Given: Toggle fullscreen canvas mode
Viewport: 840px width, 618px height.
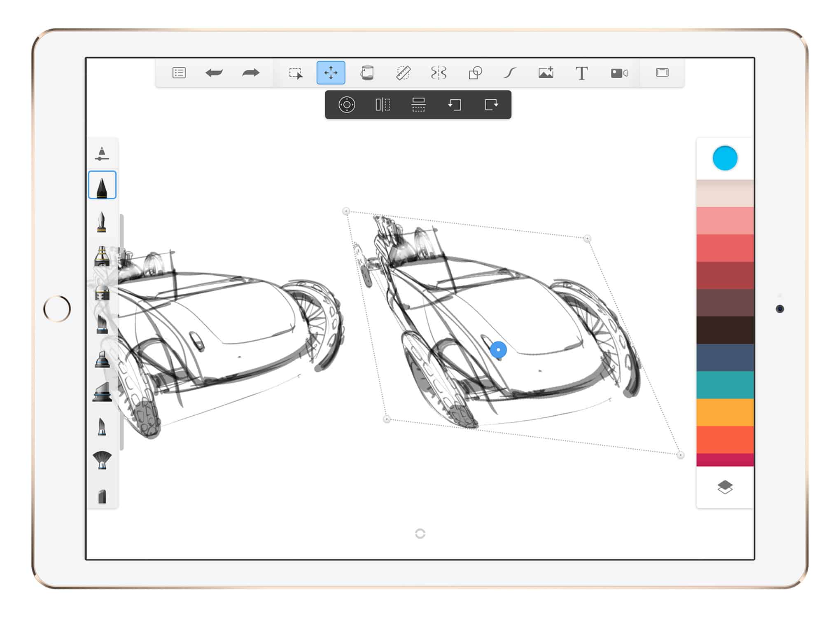Looking at the screenshot, I should pyautogui.click(x=663, y=73).
